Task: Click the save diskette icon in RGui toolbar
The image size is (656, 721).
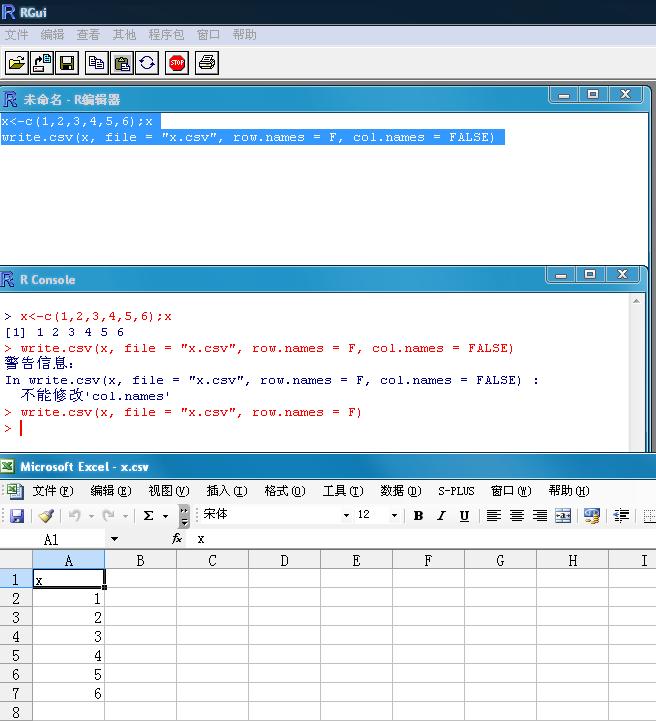Action: pyautogui.click(x=67, y=63)
